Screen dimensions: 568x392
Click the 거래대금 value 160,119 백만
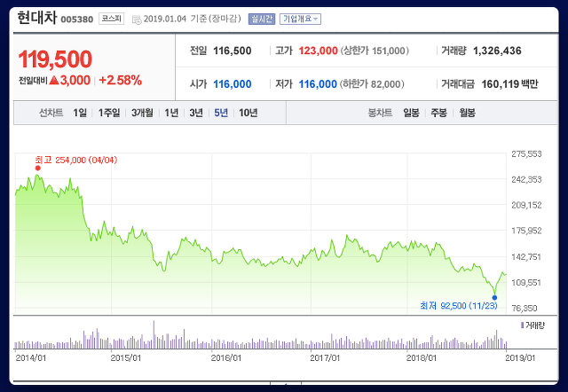point(509,84)
